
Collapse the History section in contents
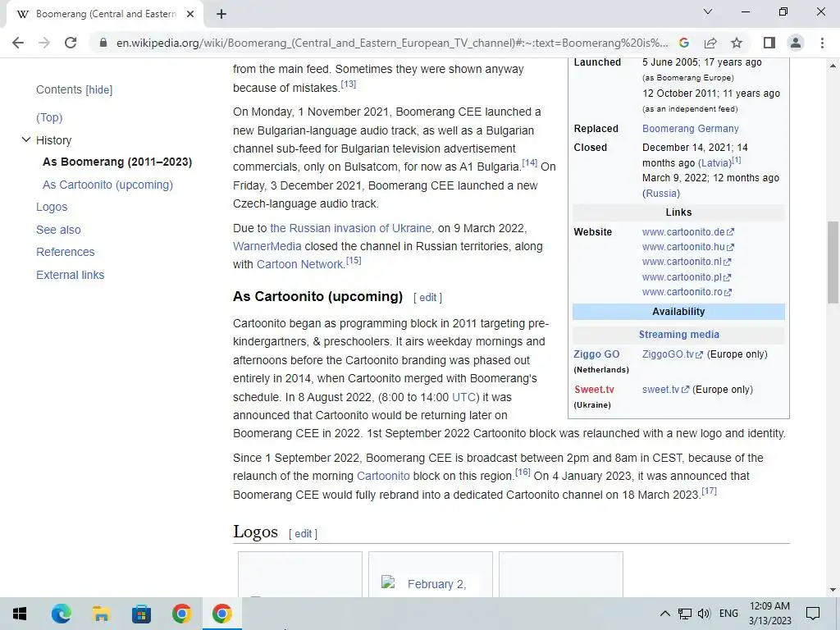[25, 139]
